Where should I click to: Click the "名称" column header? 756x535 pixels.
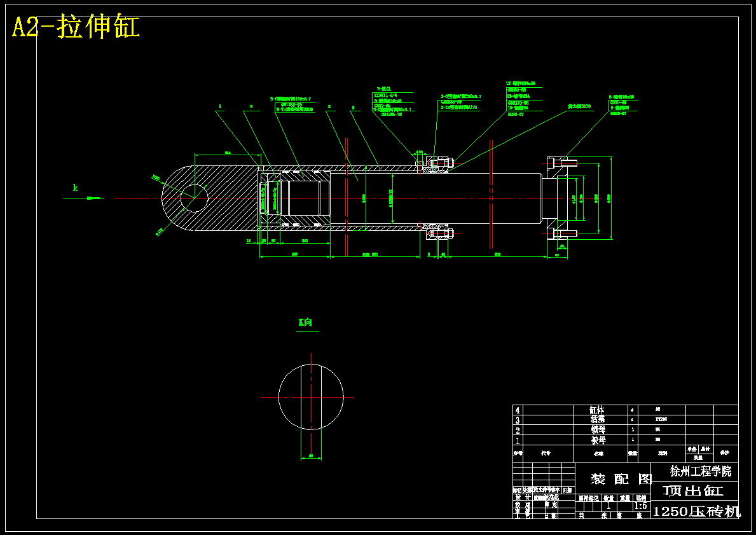(598, 454)
